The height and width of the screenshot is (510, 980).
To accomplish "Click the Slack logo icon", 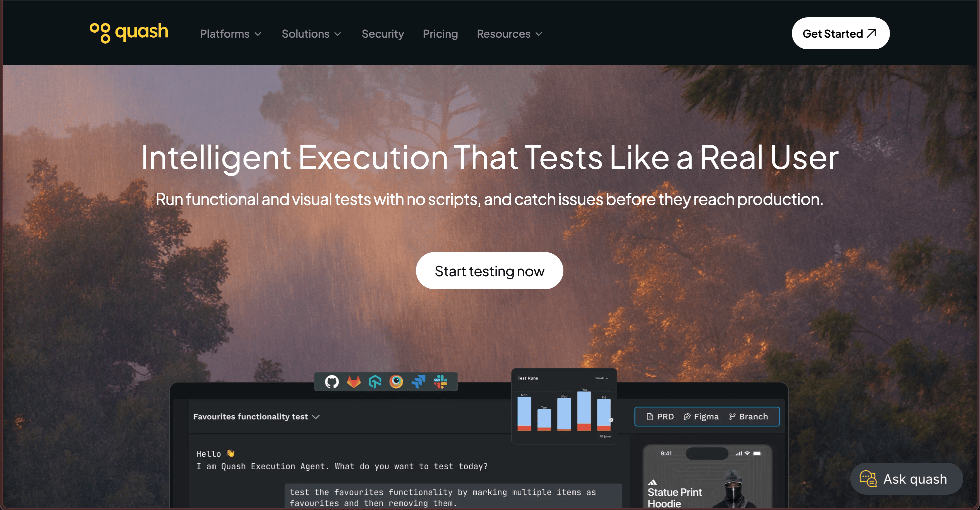I will pos(440,381).
